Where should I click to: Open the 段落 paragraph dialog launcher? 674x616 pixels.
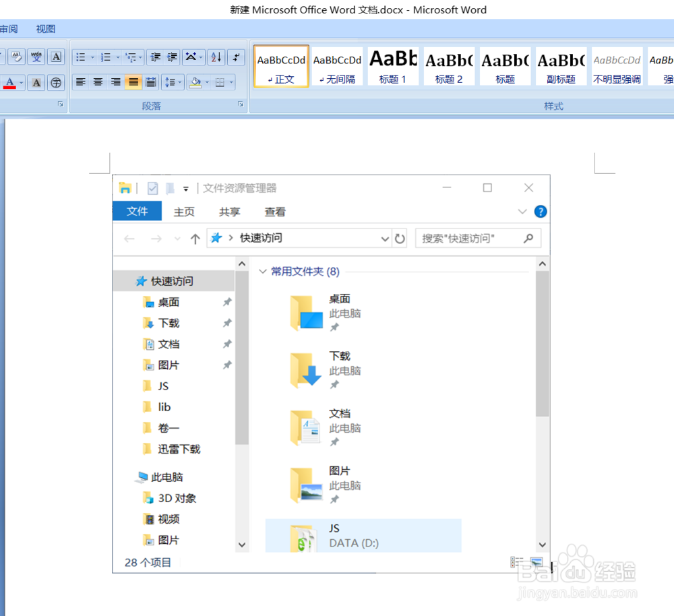[241, 104]
